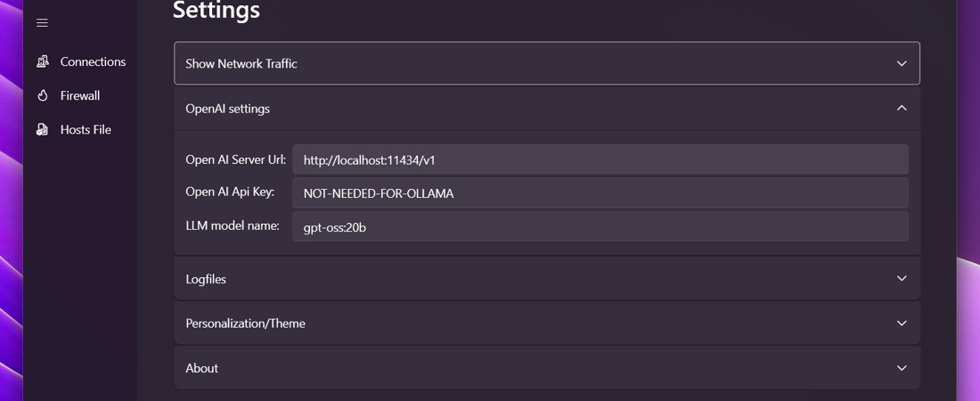This screenshot has height=401, width=980.
Task: Focus the Open AI Api Key field
Action: (600, 193)
